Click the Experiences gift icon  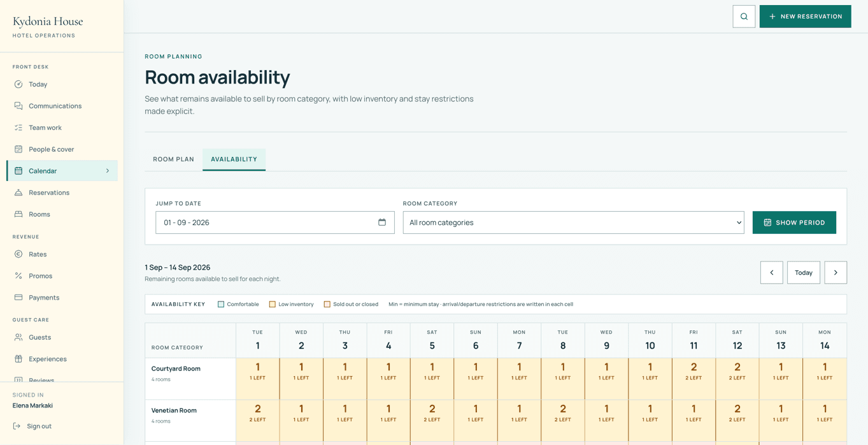pyautogui.click(x=18, y=359)
